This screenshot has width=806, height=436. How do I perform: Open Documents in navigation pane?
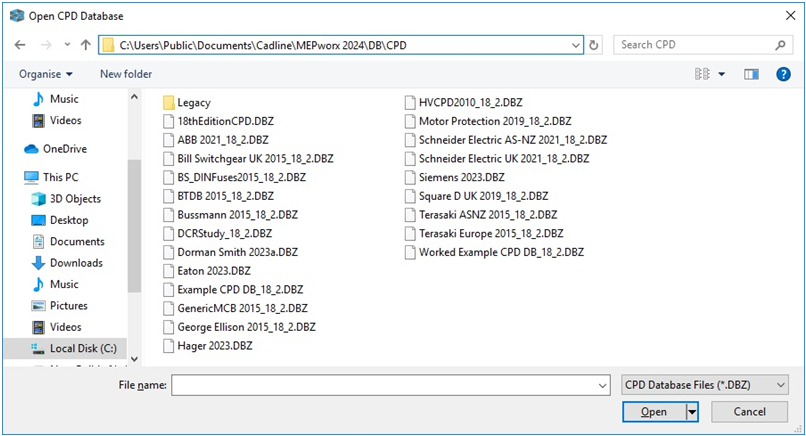point(68,242)
